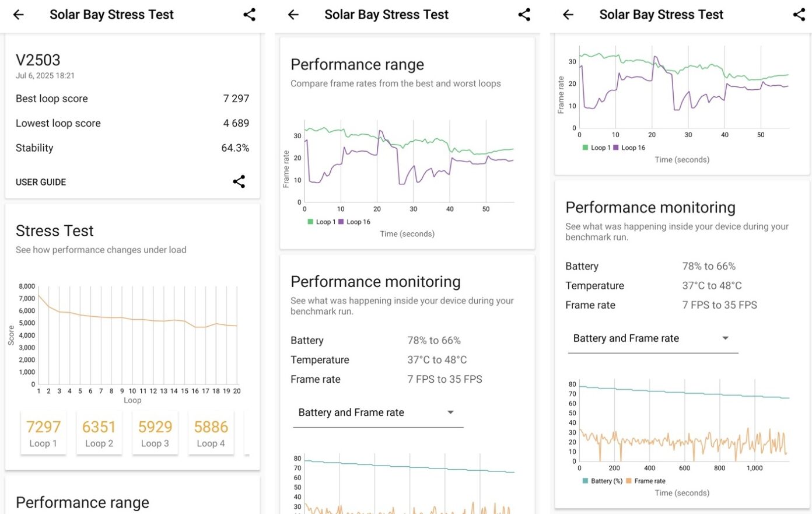The height and width of the screenshot is (514, 812).
Task: Open right screen's Battery and Frame rate dropdown
Action: point(653,339)
